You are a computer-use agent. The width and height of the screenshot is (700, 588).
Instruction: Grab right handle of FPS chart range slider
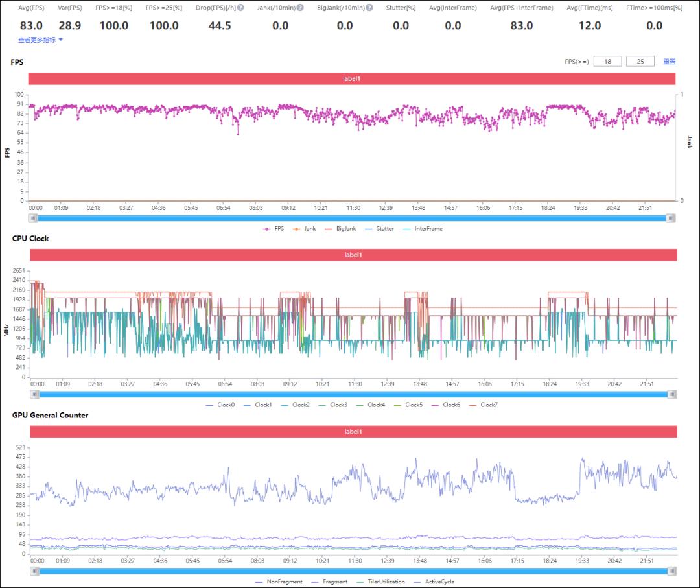pos(671,218)
